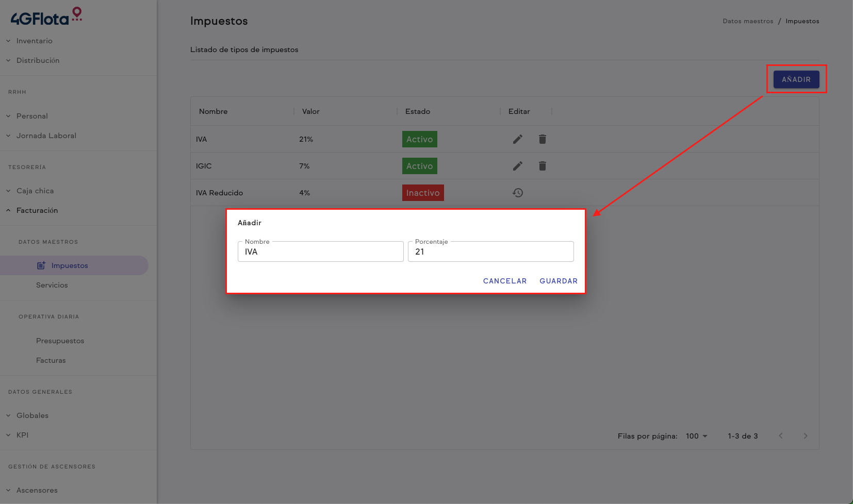
Task: Expand the Inventario sidebar section
Action: click(34, 41)
